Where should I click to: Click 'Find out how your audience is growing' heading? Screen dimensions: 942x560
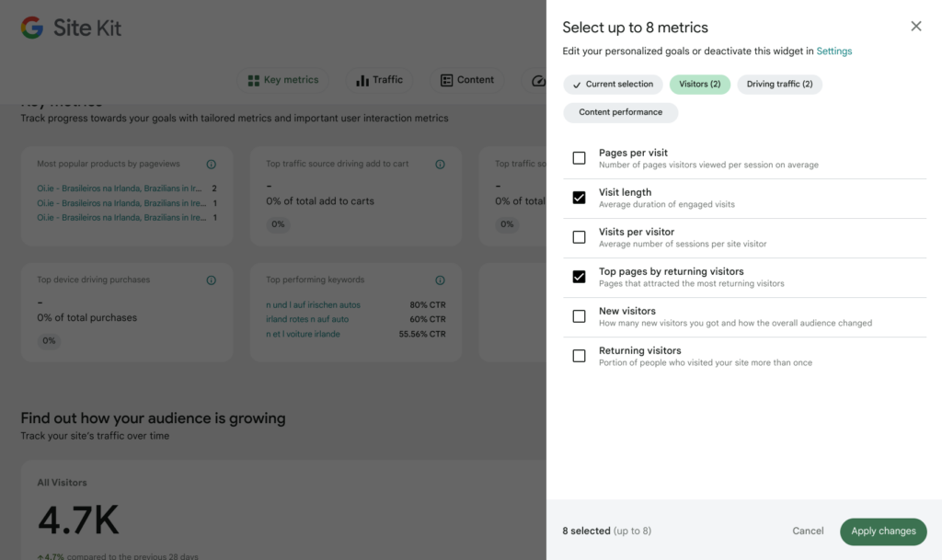coord(154,418)
